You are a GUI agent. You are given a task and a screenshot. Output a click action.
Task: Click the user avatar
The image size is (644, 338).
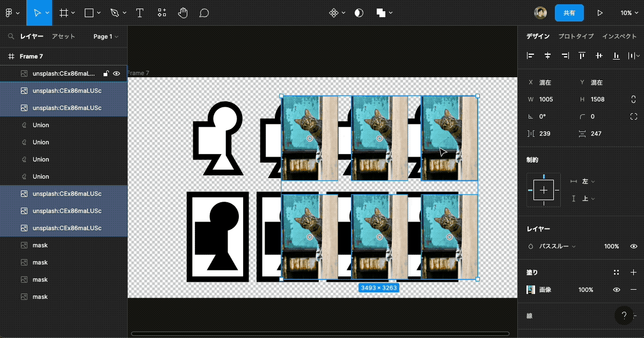tap(540, 13)
